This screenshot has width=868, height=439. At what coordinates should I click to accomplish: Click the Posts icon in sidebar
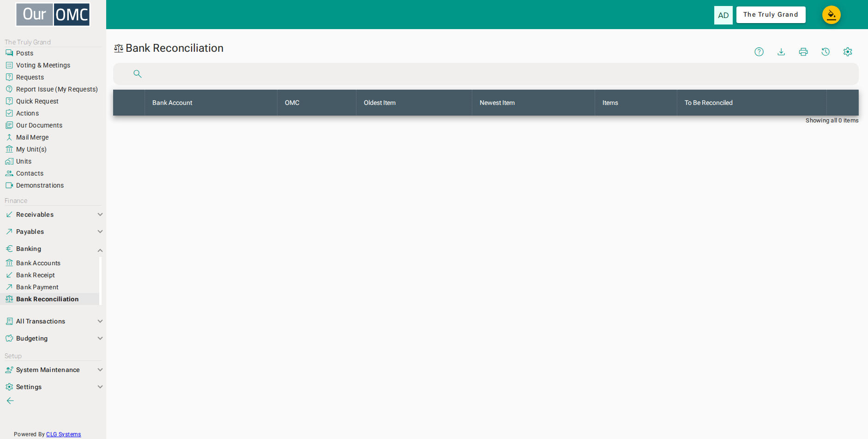[9, 53]
